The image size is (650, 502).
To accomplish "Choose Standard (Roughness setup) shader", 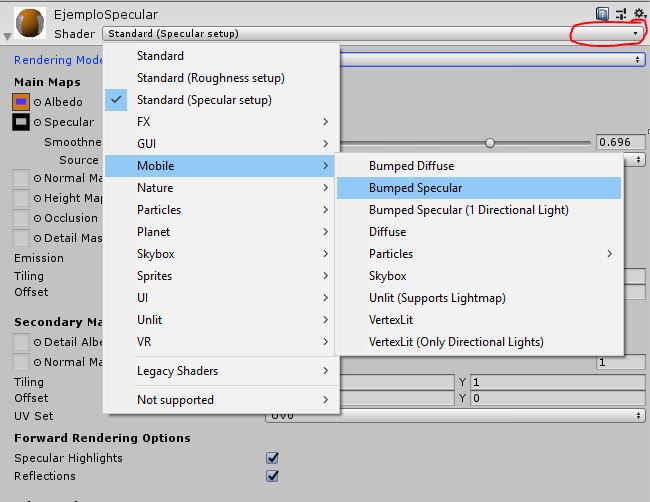I will pyautogui.click(x=222, y=78).
